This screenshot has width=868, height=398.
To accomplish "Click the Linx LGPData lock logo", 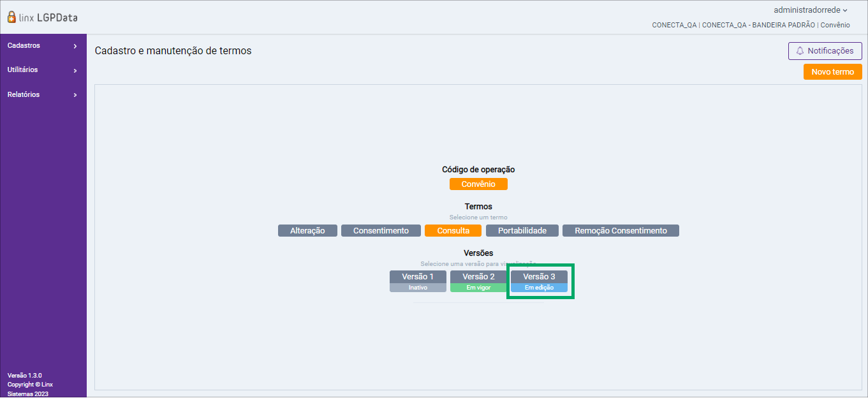I will click(12, 18).
